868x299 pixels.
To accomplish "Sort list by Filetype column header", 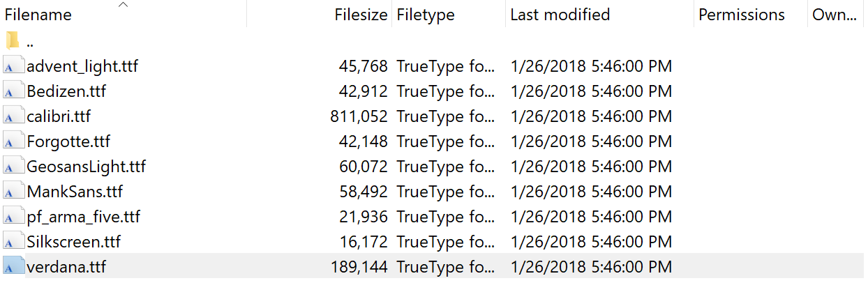I will (x=426, y=15).
